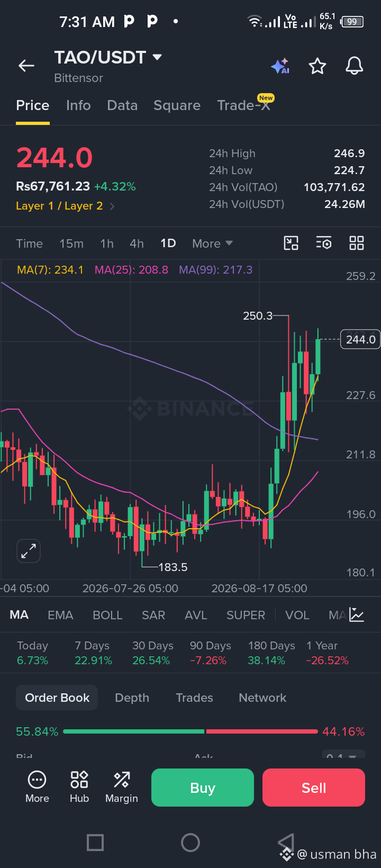381x868 pixels.
Task: Tap the MA(25): 208.8 legend
Action: tap(131, 270)
